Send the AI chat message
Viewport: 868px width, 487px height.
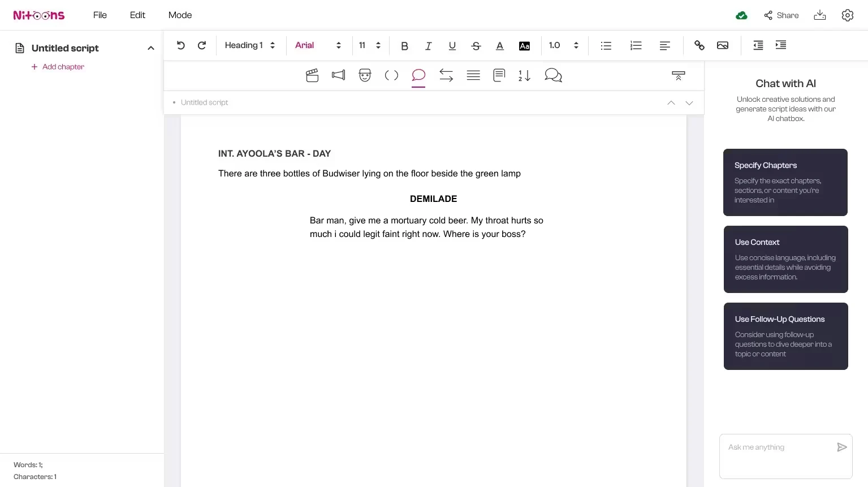(x=842, y=447)
